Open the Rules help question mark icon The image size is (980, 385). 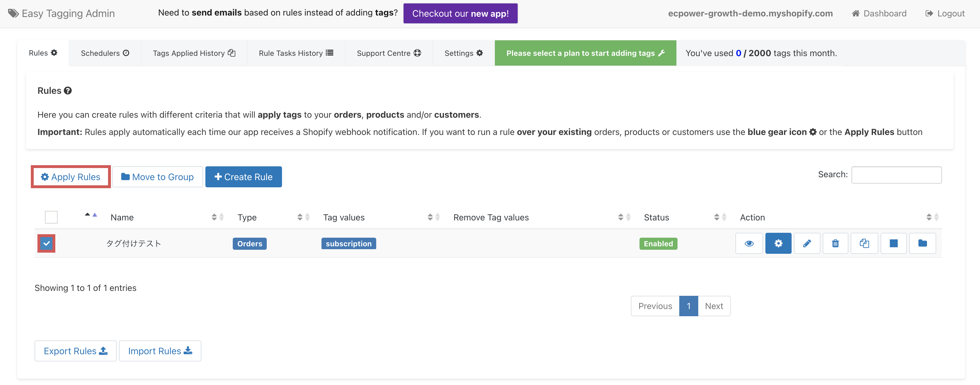[68, 90]
